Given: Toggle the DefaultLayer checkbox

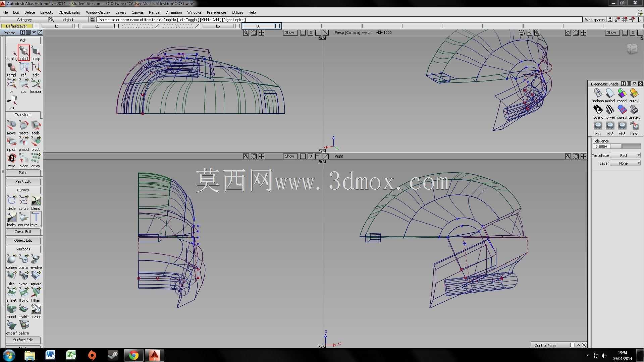Looking at the screenshot, I should coord(36,26).
